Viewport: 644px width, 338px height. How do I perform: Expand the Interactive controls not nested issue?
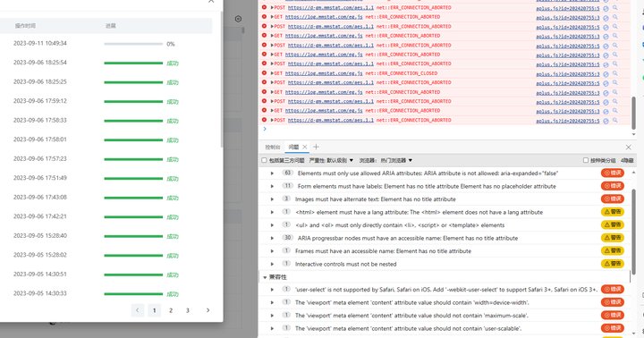tap(272, 264)
